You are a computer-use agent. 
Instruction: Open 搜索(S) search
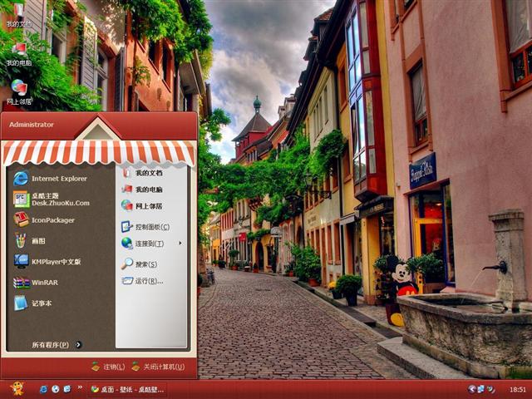pos(140,264)
